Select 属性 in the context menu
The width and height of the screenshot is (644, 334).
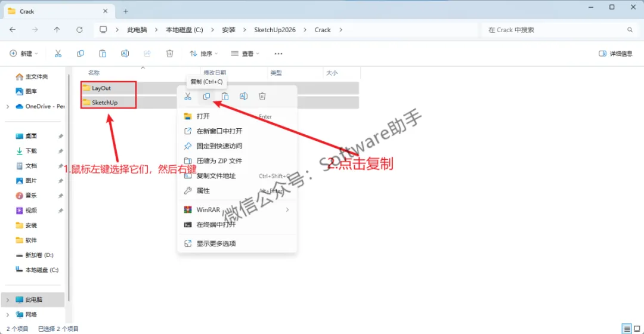tap(237, 191)
